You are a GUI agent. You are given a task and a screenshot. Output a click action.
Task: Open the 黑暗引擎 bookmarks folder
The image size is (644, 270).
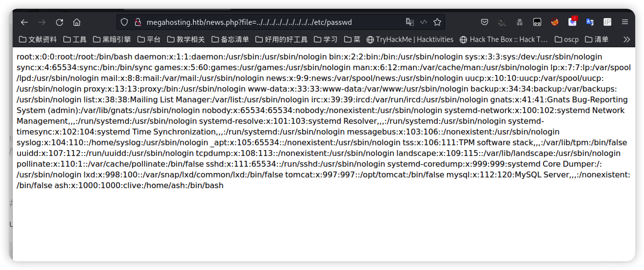pyautogui.click(x=112, y=39)
